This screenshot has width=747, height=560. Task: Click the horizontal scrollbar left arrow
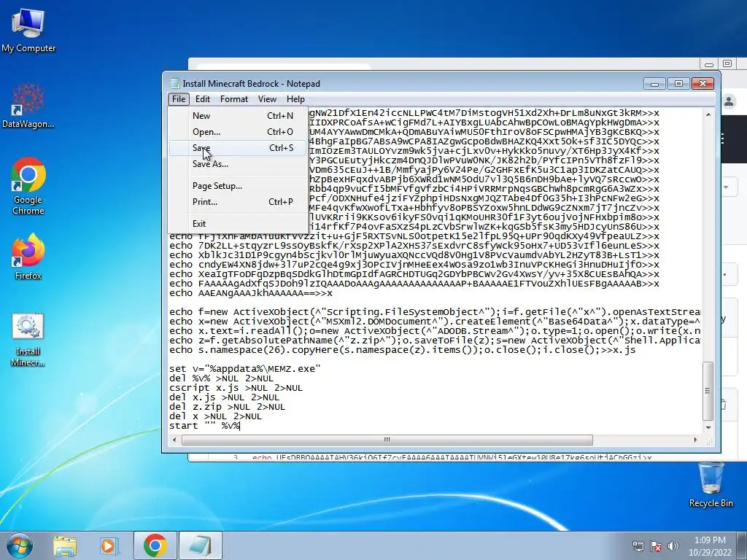click(x=174, y=440)
